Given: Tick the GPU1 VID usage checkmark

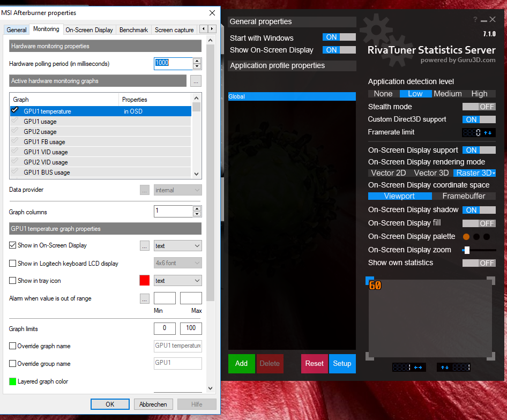Looking at the screenshot, I should tap(14, 151).
